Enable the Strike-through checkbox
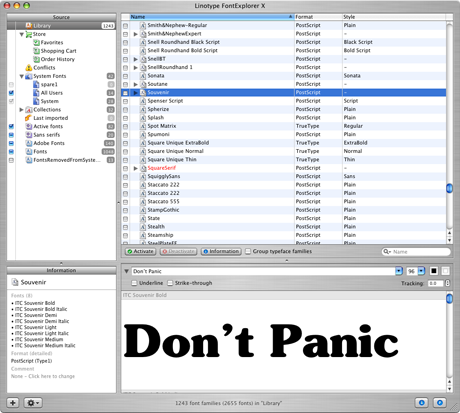The height and width of the screenshot is (413, 460). coord(170,283)
